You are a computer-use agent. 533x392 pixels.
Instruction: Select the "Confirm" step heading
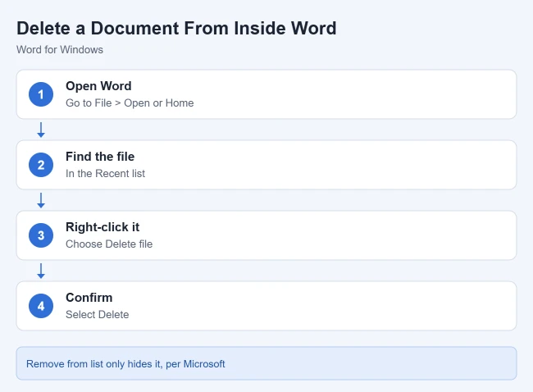pyautogui.click(x=89, y=298)
